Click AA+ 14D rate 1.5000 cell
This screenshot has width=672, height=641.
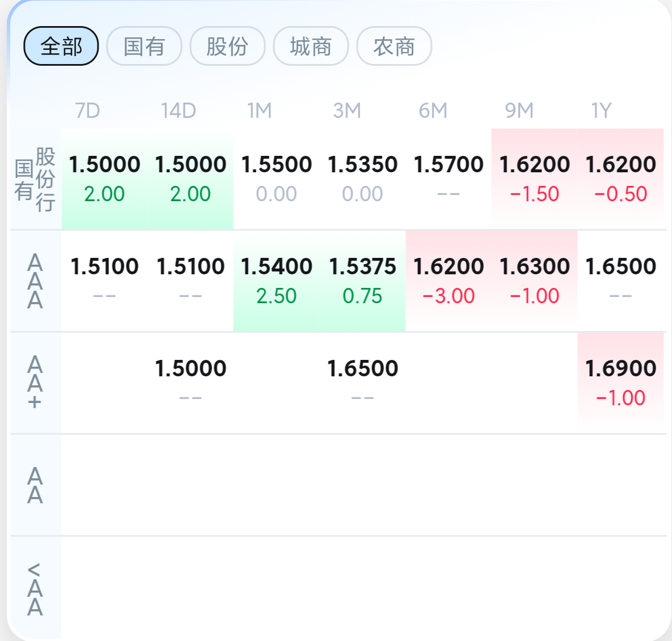(x=191, y=383)
